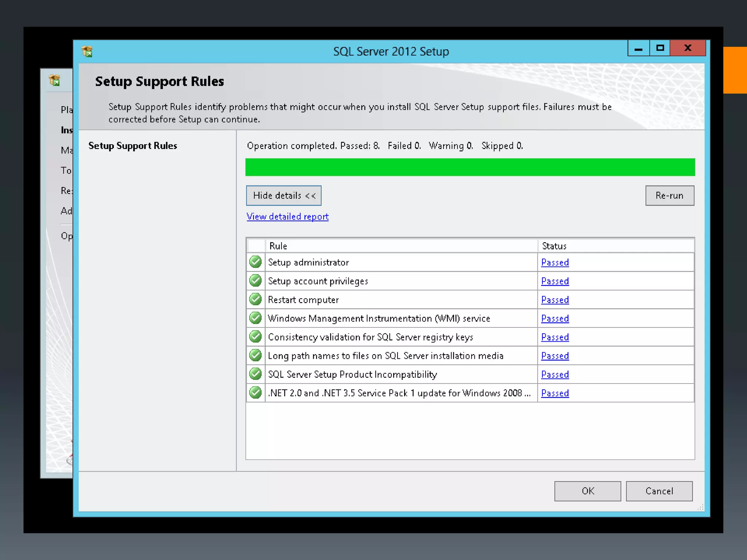Open Passed link for Restart computer rule
Screen dimensions: 747x560
point(555,300)
